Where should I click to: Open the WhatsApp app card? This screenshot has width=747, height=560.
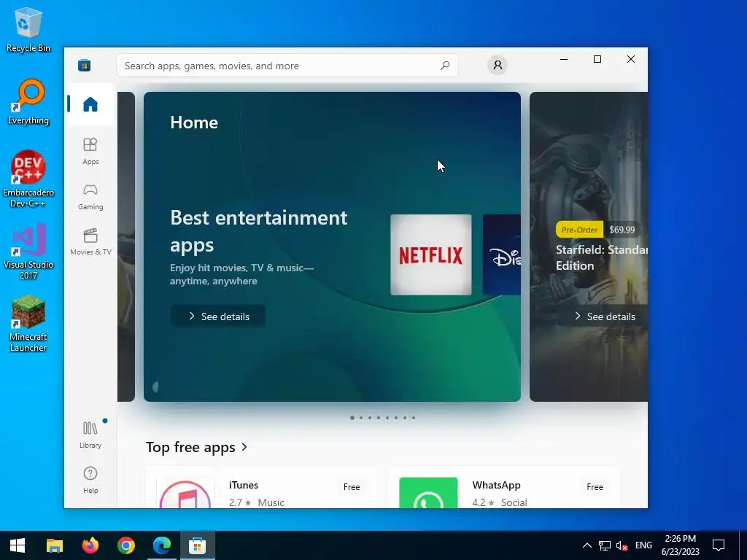tap(504, 487)
